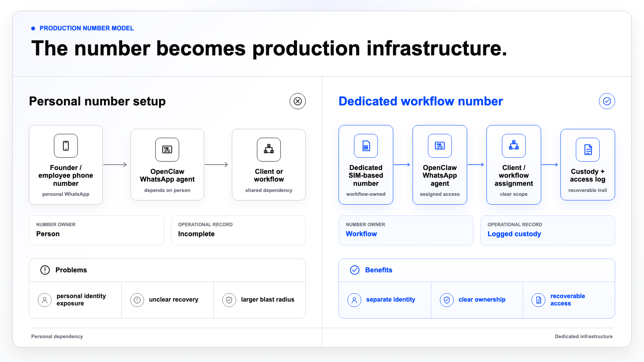
Task: Click the Problems alert icon
Action: [45, 270]
